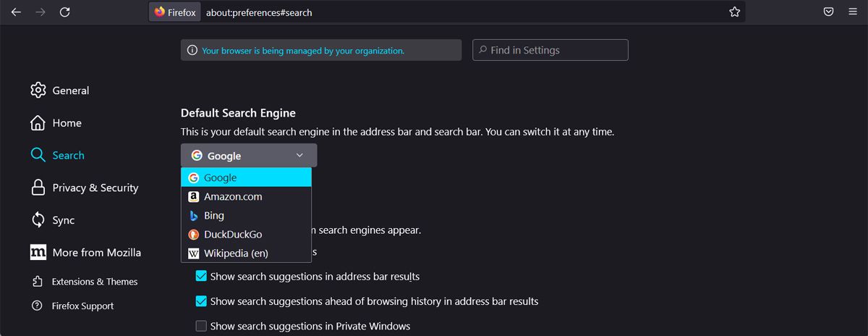
Task: Click the Firefox identity badge
Action: pos(174,12)
